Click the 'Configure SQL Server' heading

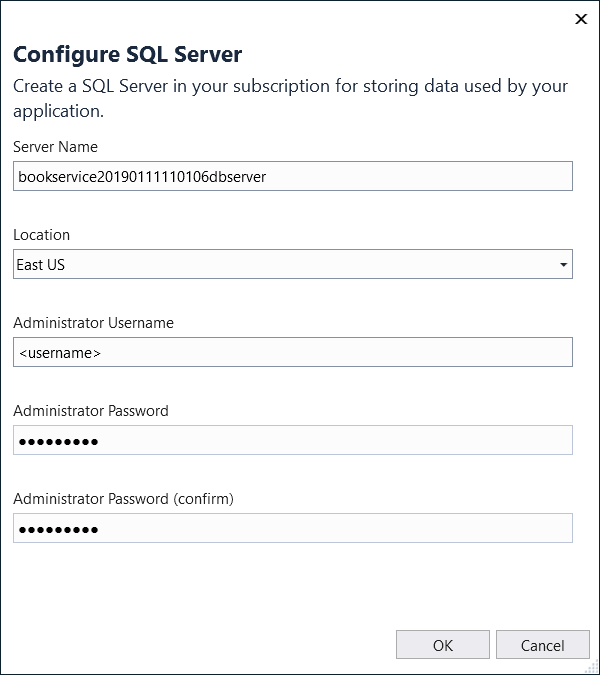click(128, 55)
